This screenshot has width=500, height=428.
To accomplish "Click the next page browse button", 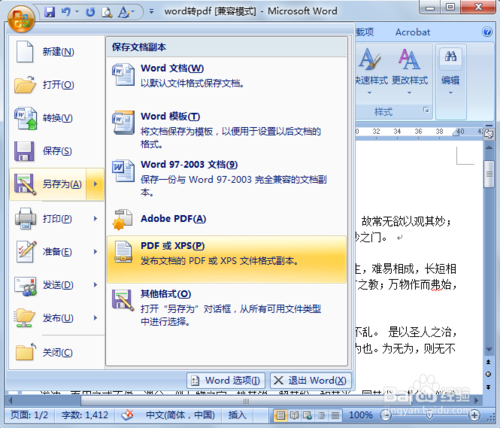I will tap(489, 387).
